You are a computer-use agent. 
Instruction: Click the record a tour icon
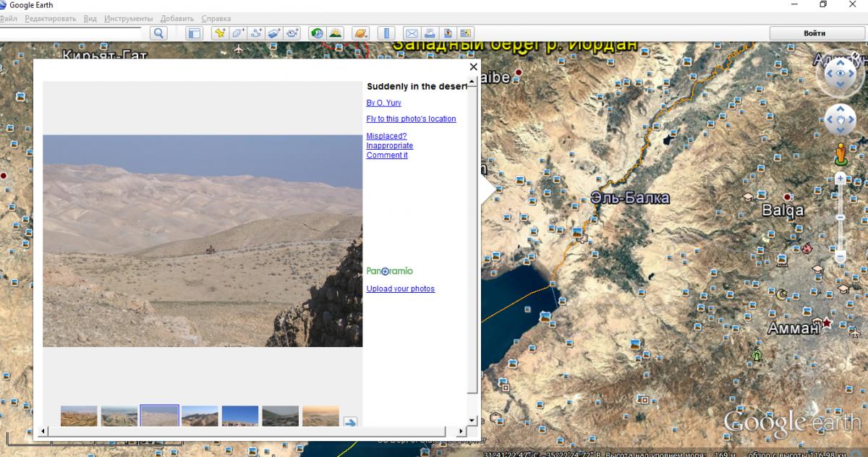pos(293,33)
